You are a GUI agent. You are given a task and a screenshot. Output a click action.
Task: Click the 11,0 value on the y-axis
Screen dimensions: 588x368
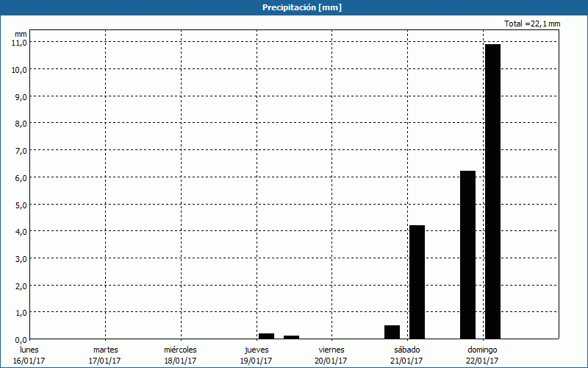coord(19,43)
